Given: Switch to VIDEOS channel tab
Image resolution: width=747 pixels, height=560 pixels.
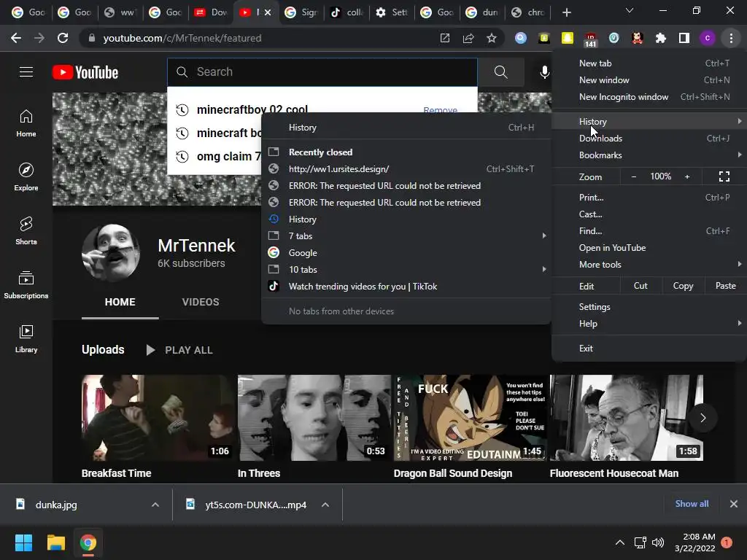Looking at the screenshot, I should click(x=201, y=302).
